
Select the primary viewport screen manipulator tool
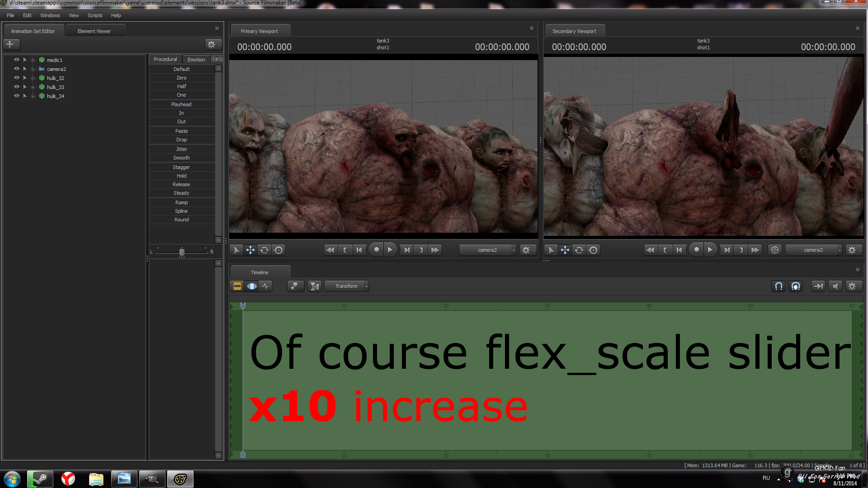[278, 250]
